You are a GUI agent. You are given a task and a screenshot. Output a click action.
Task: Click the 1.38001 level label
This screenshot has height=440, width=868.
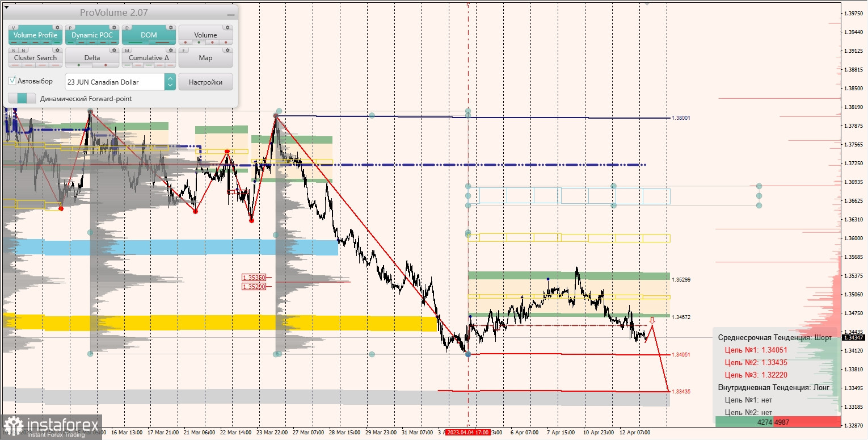681,118
